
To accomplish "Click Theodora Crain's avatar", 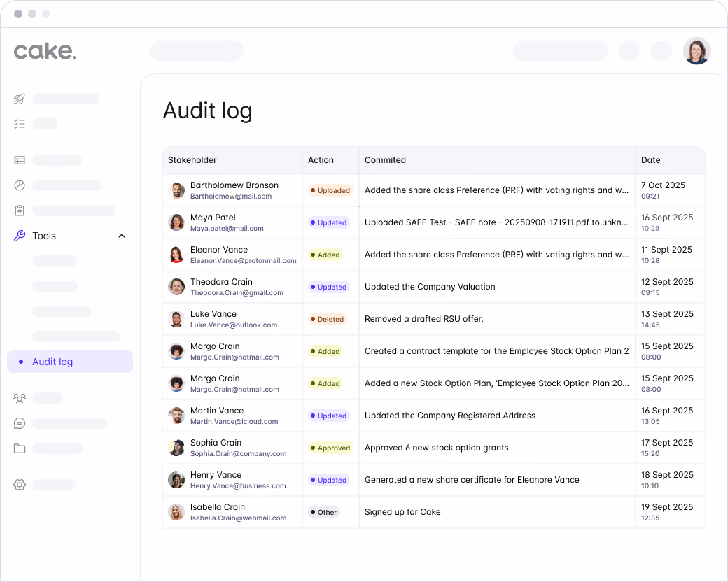I will tap(176, 287).
